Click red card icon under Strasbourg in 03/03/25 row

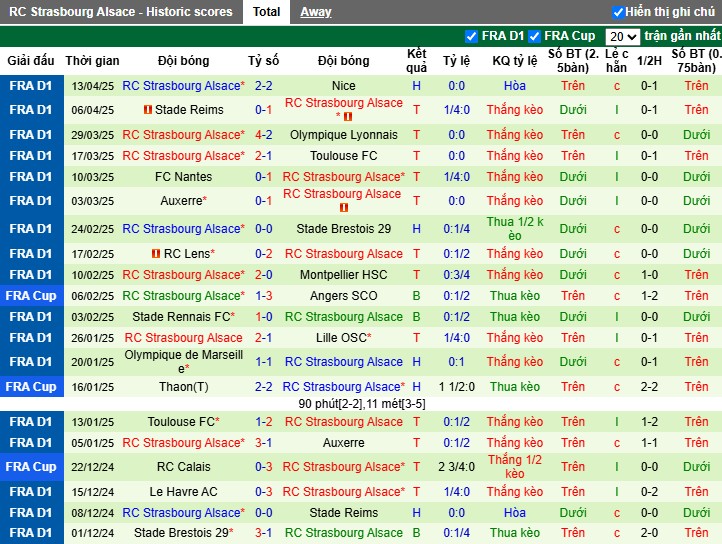pos(344,208)
